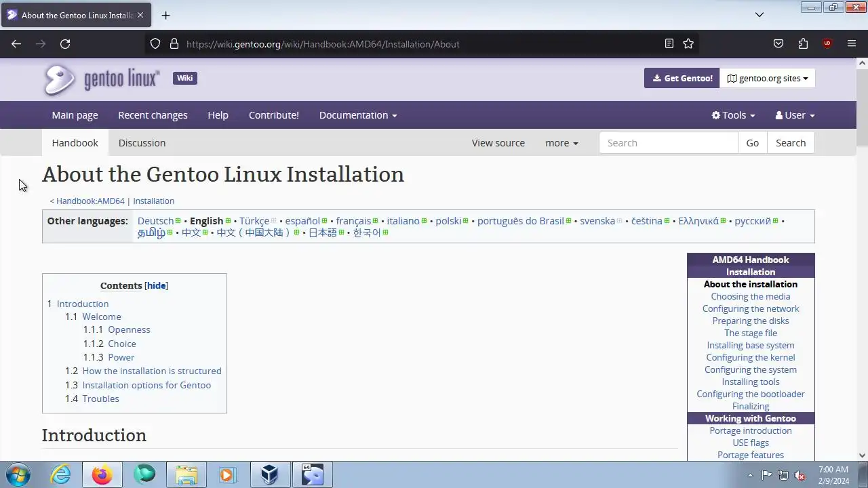Open the 64-bit VM taskbar icon
This screenshot has height=488, width=868.
point(313,474)
